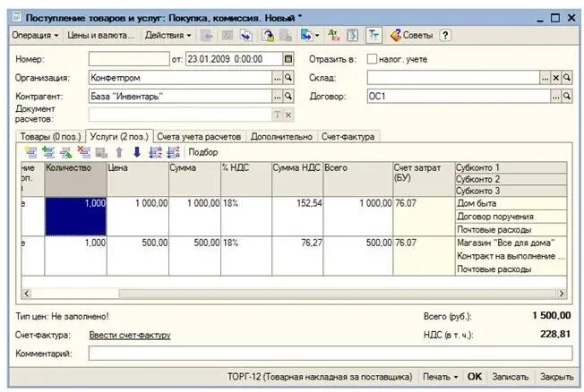Click ТОРГ-12 (Товарная накладная за поставщика)
This screenshot has height=392, width=584.
tap(320, 377)
